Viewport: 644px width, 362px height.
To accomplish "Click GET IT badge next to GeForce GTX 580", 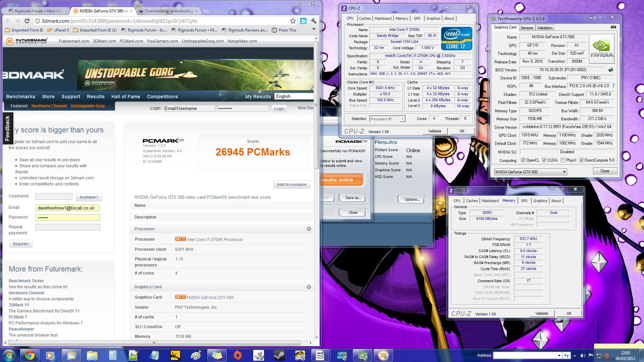I will (180, 297).
